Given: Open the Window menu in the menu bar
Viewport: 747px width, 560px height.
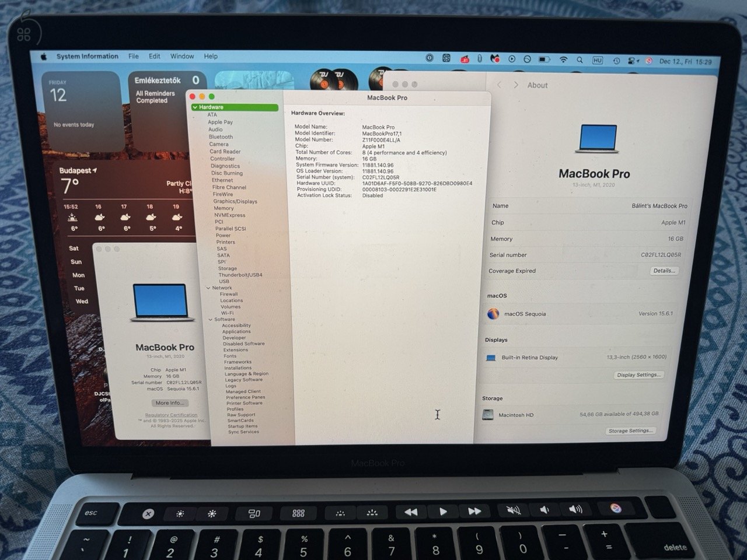Looking at the screenshot, I should point(181,56).
